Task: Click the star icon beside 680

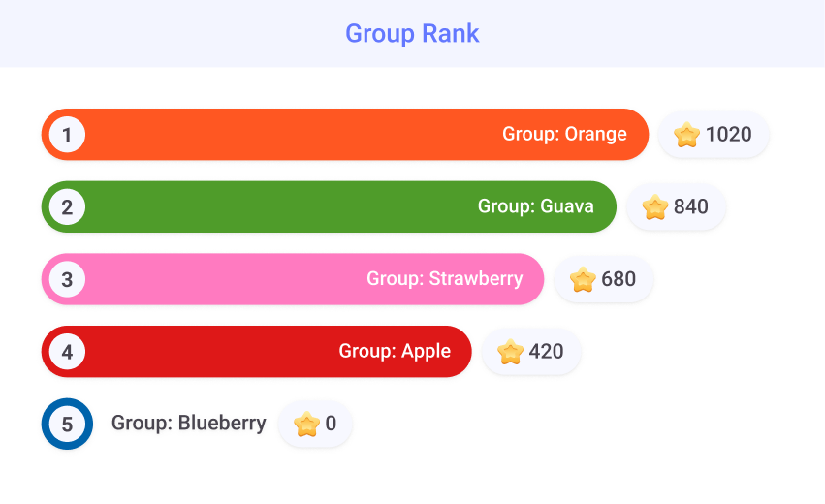Action: click(583, 279)
